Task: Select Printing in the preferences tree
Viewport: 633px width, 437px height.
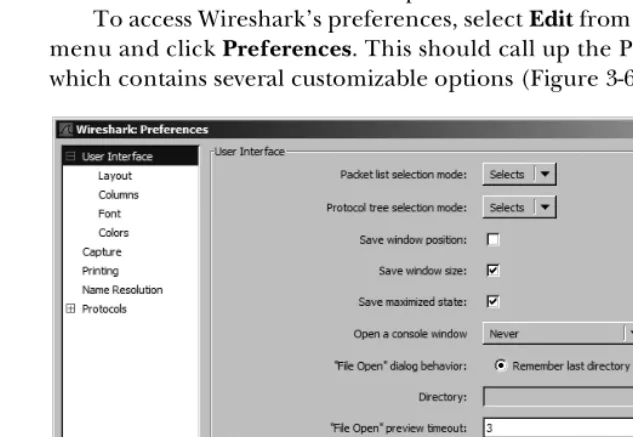Action: pos(100,271)
